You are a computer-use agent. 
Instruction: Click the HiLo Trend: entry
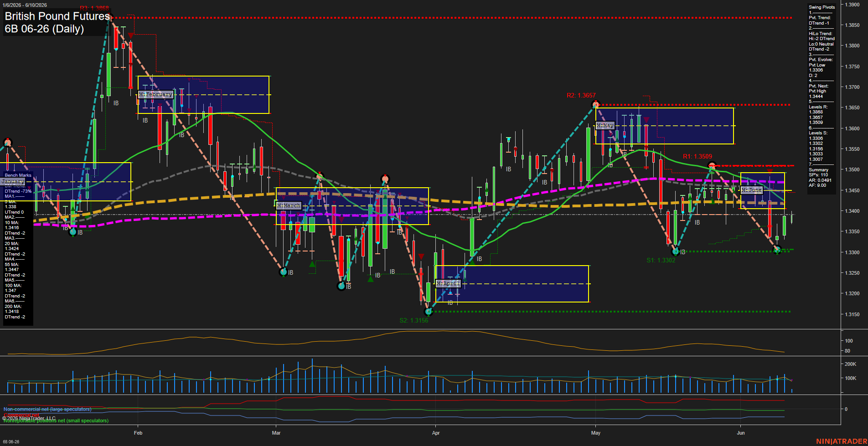(821, 34)
